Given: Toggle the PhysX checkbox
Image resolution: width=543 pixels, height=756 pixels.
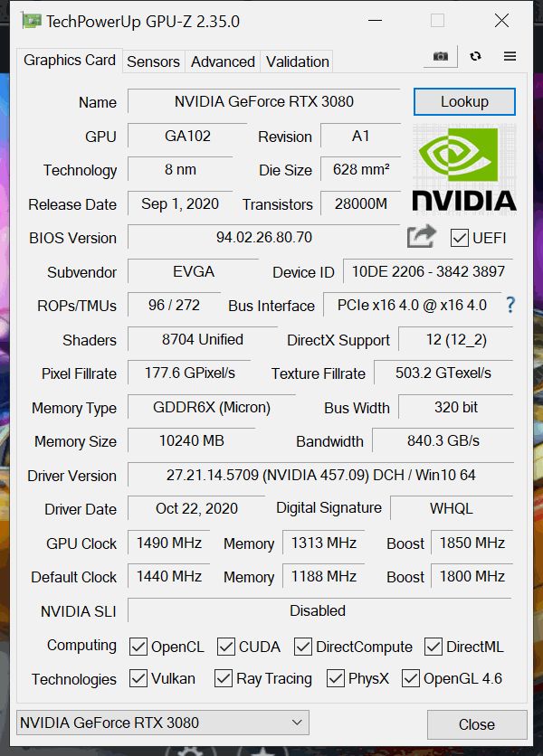Looking at the screenshot, I should tap(336, 678).
